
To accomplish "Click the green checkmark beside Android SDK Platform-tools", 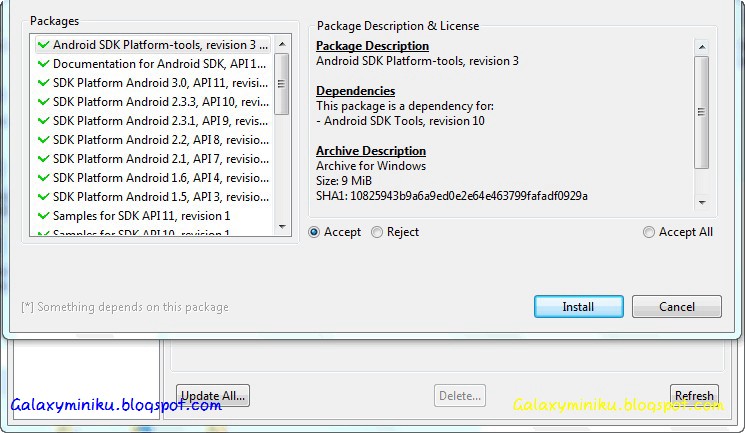I will (x=43, y=45).
